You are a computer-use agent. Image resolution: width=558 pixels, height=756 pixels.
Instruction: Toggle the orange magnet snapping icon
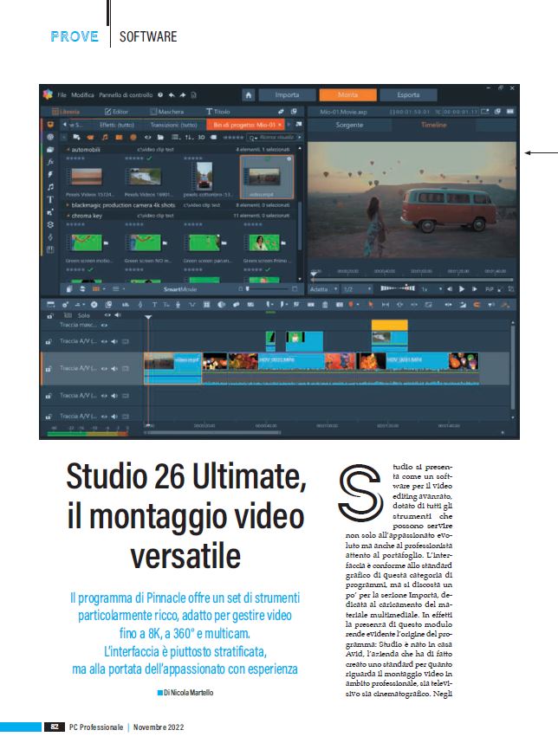click(477, 305)
